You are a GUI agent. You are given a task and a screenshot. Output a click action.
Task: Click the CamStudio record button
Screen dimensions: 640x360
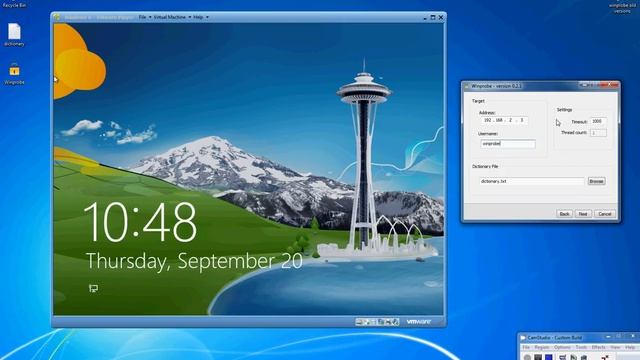click(x=527, y=358)
